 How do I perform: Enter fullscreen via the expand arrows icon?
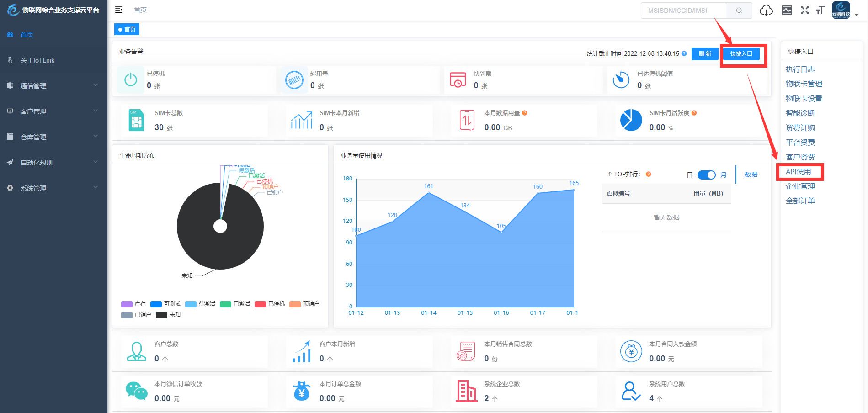[x=804, y=10]
